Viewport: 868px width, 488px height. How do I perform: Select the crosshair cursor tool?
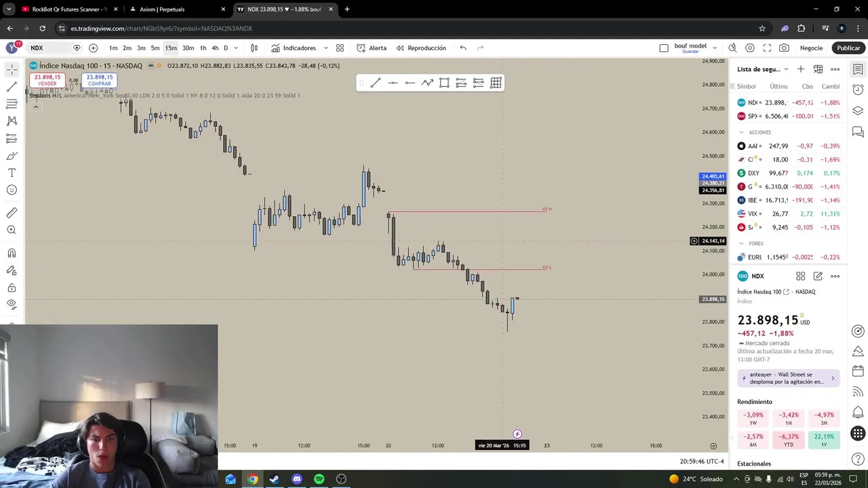pyautogui.click(x=12, y=70)
